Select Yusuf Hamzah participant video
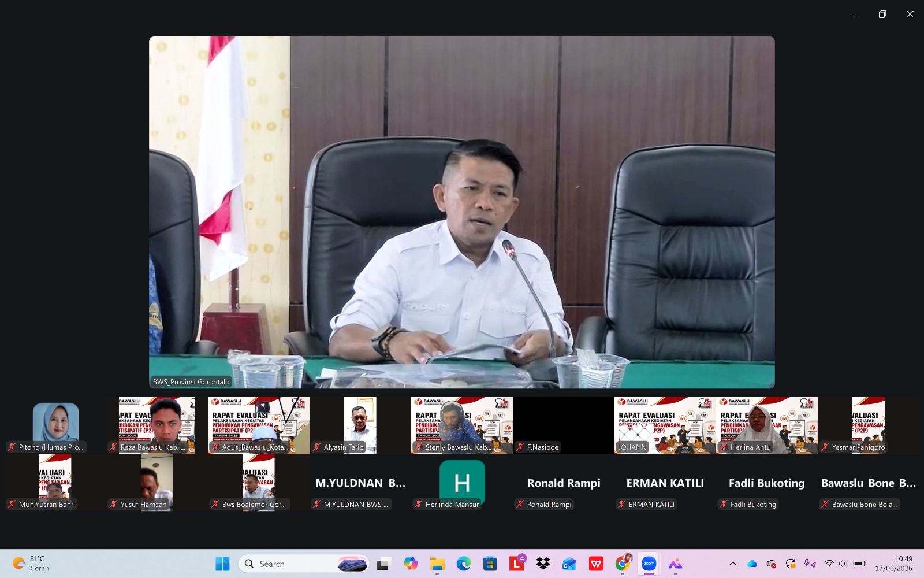924x578 pixels. click(157, 482)
